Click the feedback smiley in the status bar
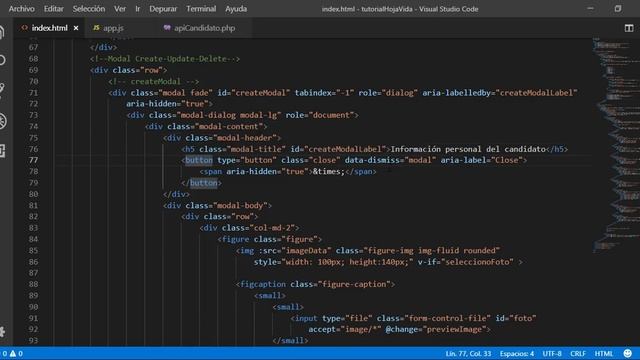 pyautogui.click(x=628, y=353)
